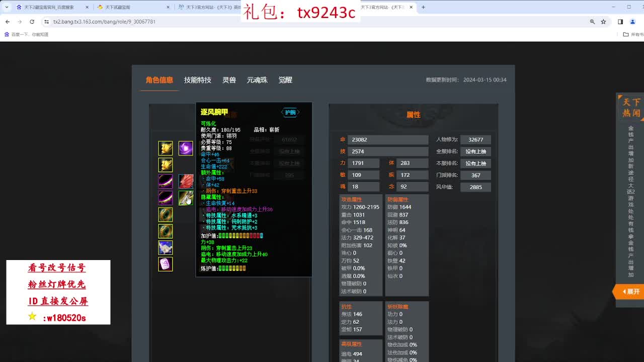
Task: Click the purple arc icon beside the bracer
Action: [166, 198]
